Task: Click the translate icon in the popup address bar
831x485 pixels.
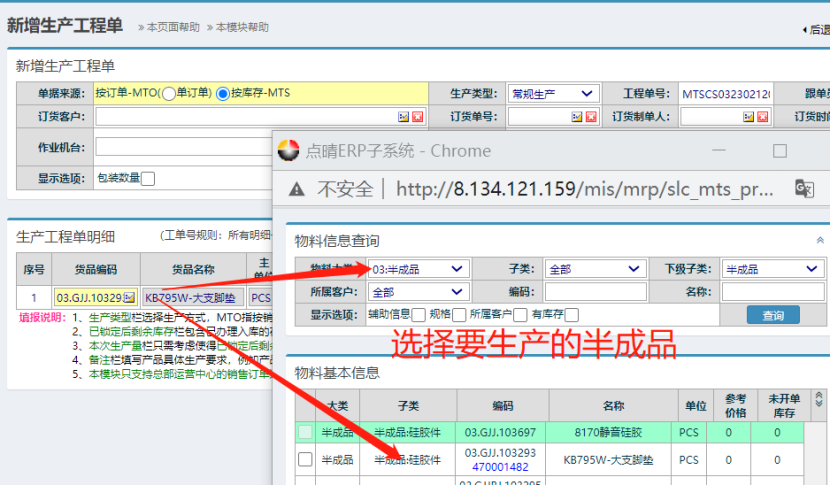Action: coord(804,189)
